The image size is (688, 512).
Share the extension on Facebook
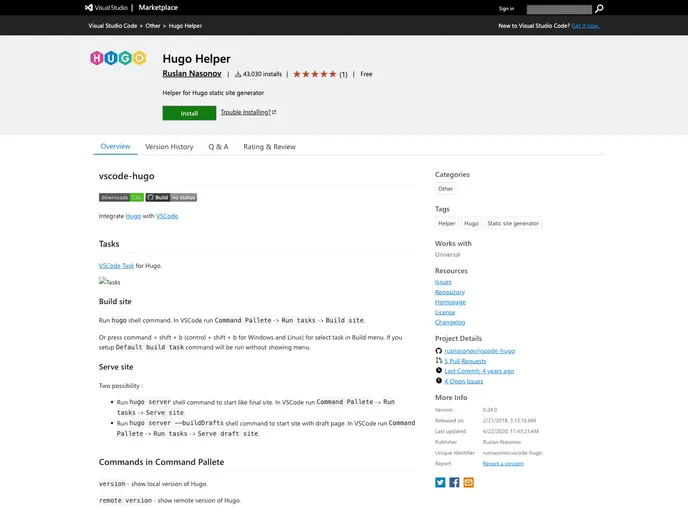click(x=454, y=483)
